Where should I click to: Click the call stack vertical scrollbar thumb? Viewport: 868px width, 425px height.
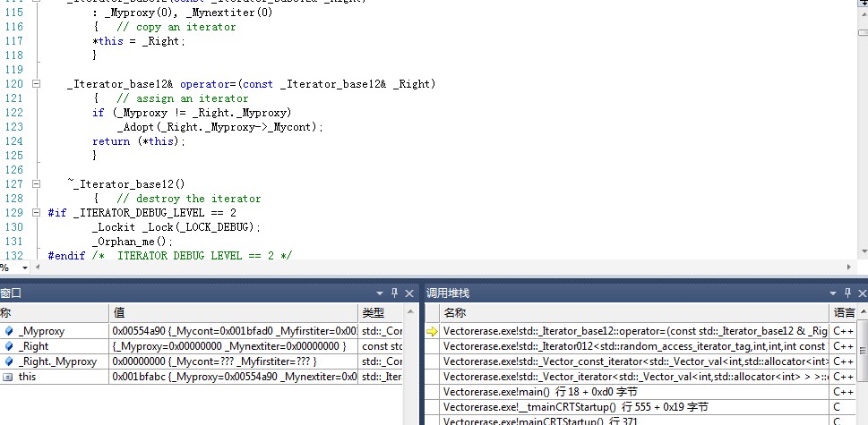click(x=863, y=350)
